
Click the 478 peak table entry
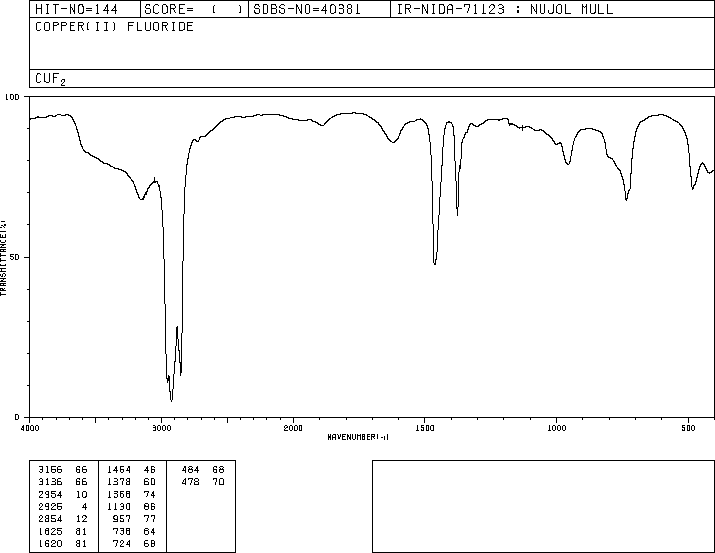(x=190, y=482)
